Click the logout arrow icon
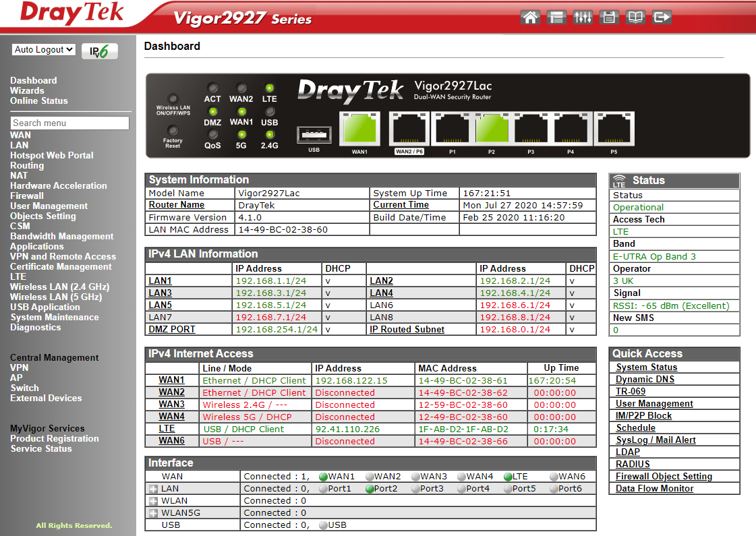The width and height of the screenshot is (756, 536). (662, 18)
